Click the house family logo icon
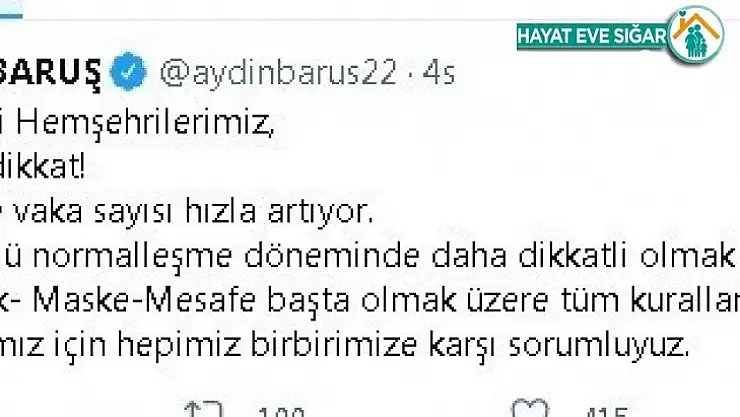740x417 pixels. click(x=697, y=36)
